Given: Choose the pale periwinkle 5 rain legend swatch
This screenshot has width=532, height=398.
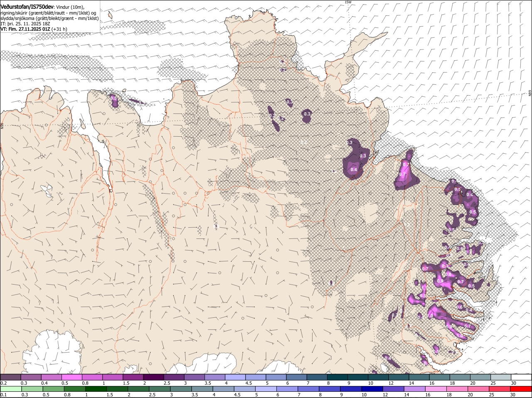Looking at the screenshot, I should (266, 389).
